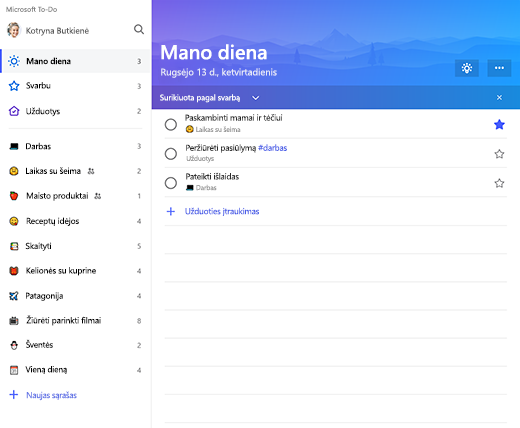Open suggestions lightbulb button in header
This screenshot has height=428, width=520.
(x=467, y=68)
